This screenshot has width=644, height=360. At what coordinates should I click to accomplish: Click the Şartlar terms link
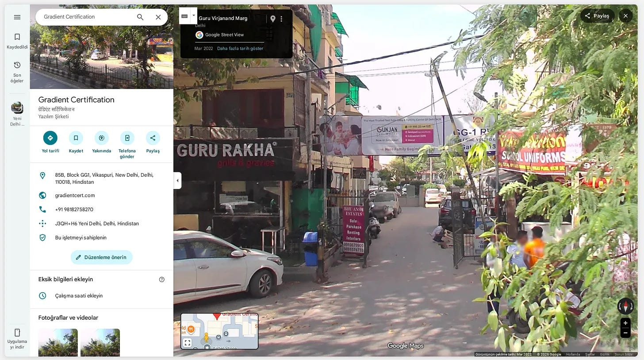point(590,354)
